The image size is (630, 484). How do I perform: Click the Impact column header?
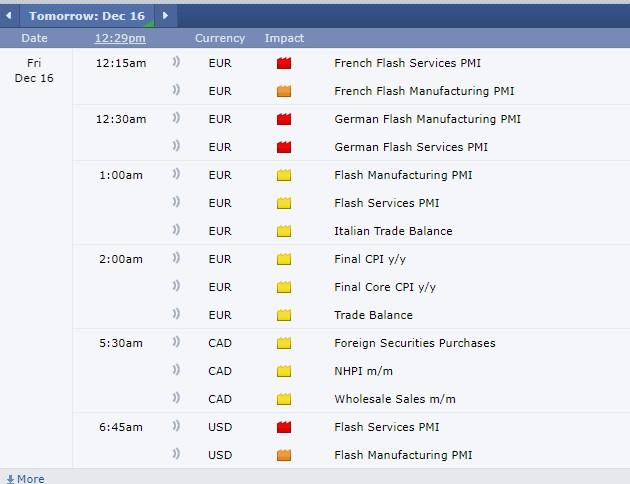point(284,38)
